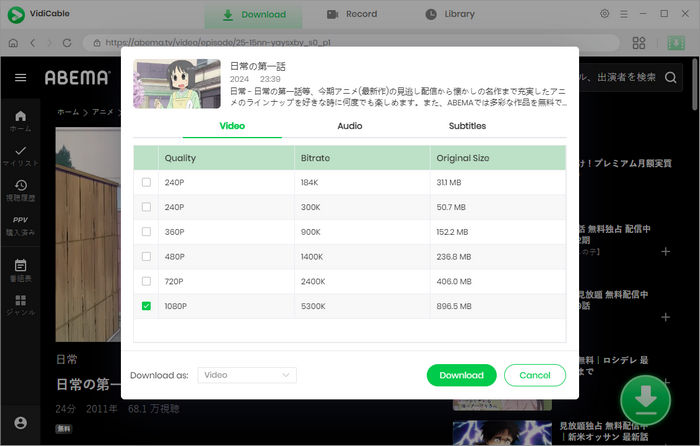The image size is (700, 446).
Task: Click the lock icon in the address bar
Action: click(x=96, y=43)
